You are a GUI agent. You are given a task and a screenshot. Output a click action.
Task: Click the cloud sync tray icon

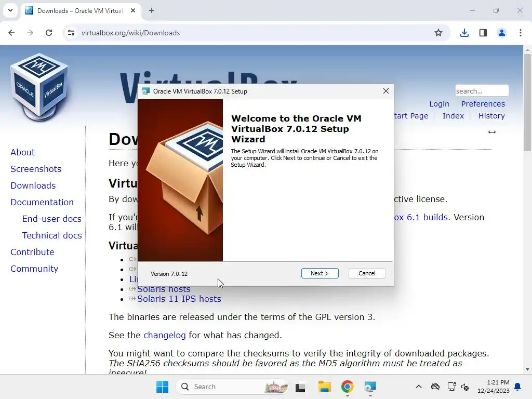click(x=435, y=387)
